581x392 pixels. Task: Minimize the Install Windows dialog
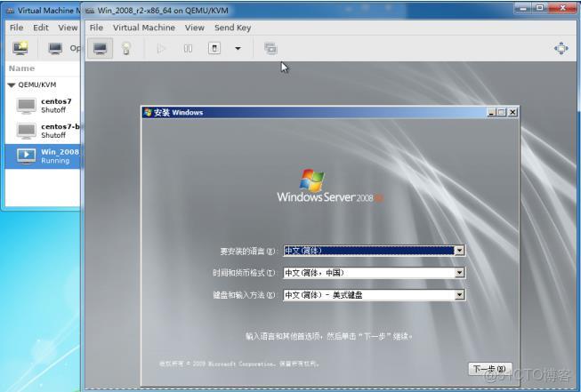point(491,112)
